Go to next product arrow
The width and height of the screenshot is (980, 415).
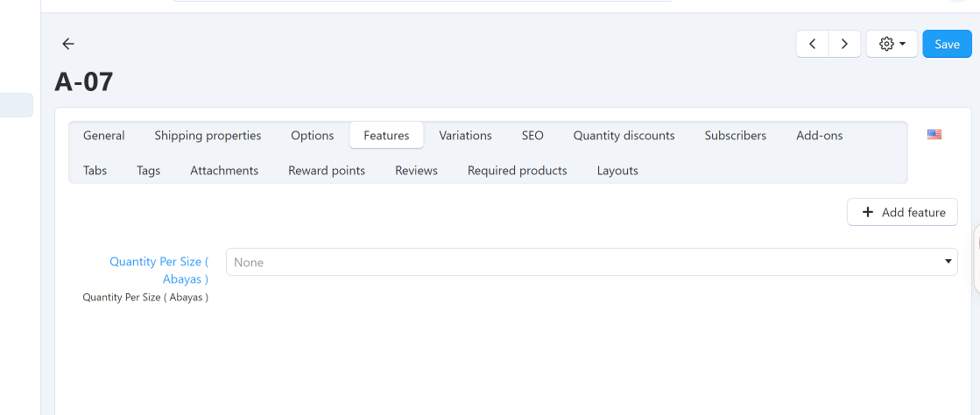click(x=844, y=44)
